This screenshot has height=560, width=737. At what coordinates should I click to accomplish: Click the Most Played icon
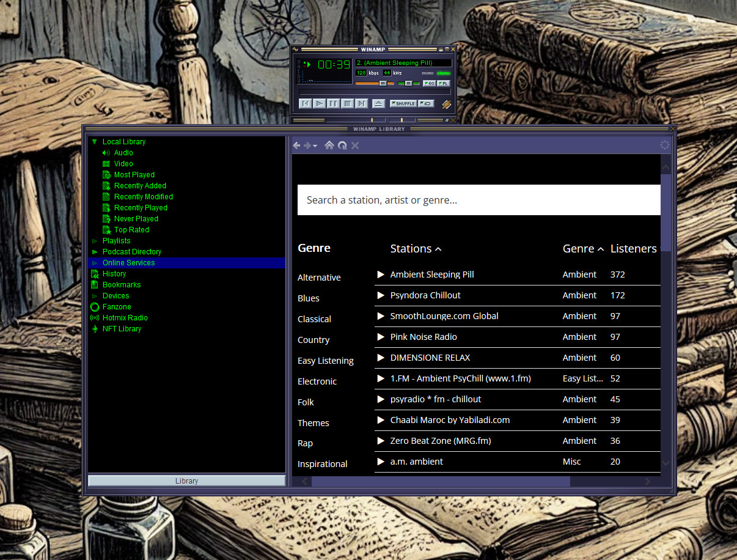[106, 175]
